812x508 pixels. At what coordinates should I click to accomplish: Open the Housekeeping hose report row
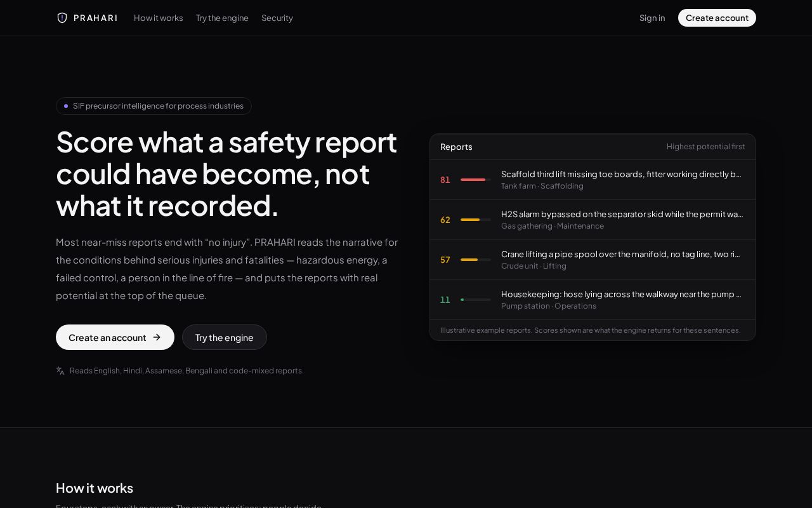click(x=593, y=300)
